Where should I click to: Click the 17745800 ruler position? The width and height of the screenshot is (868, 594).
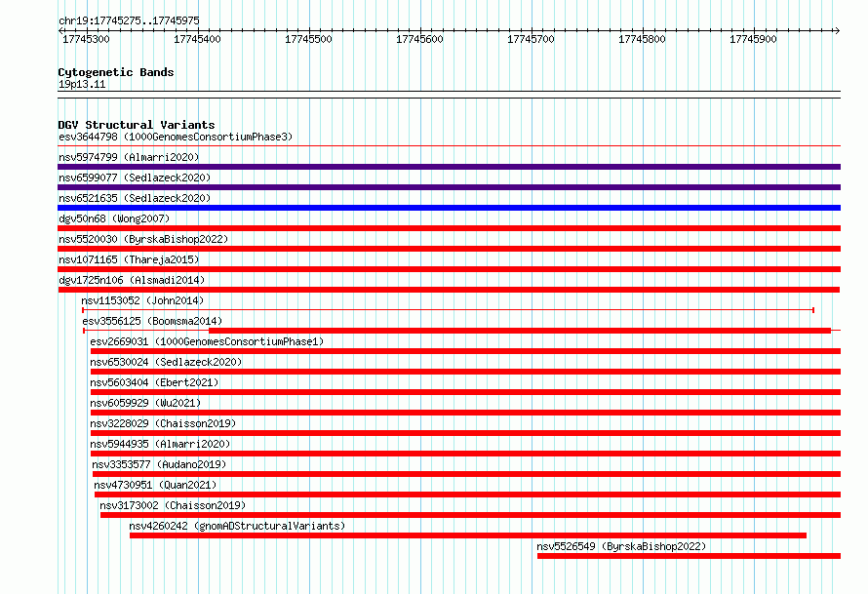[x=642, y=39]
